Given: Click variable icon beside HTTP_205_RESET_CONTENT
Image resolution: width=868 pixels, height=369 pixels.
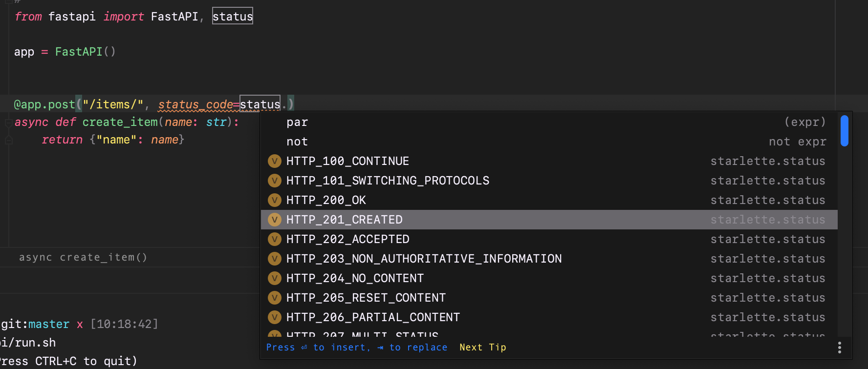Looking at the screenshot, I should [275, 298].
